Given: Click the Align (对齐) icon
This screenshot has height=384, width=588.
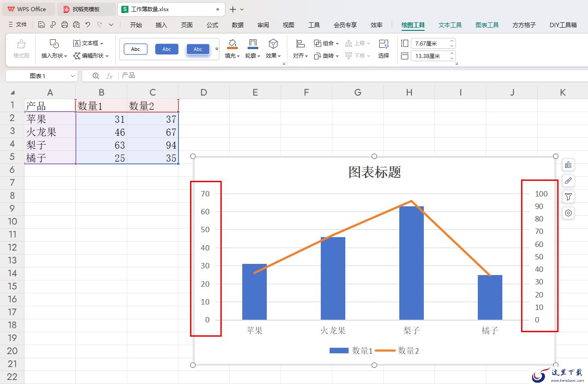Looking at the screenshot, I should [x=300, y=44].
